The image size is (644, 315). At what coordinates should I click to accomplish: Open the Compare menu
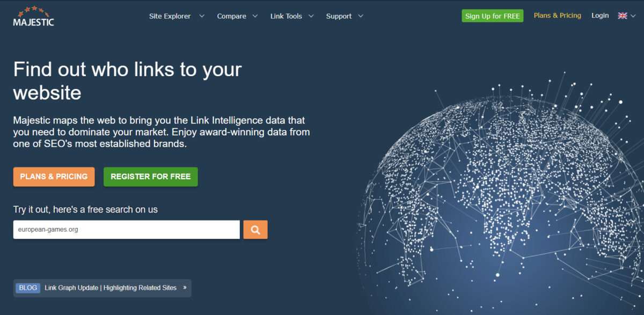(231, 16)
